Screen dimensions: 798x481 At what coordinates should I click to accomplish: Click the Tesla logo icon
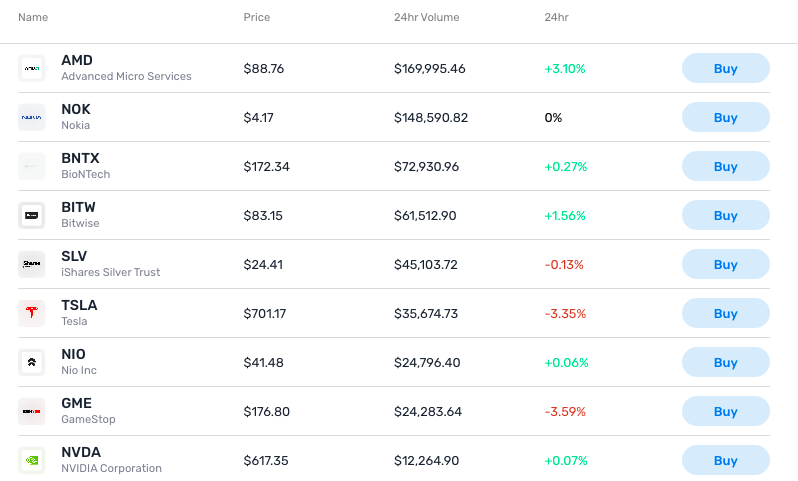32,313
